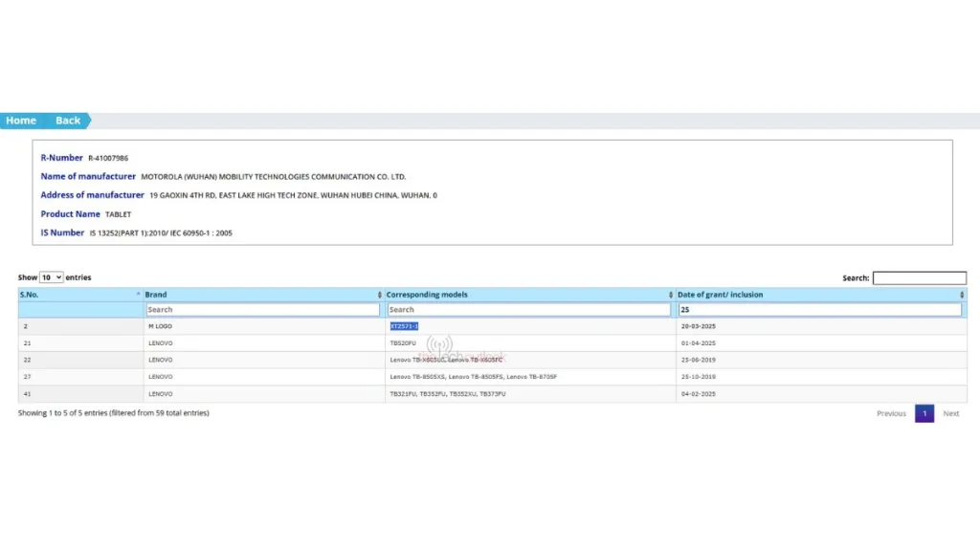Go to the Previous page

(x=891, y=413)
